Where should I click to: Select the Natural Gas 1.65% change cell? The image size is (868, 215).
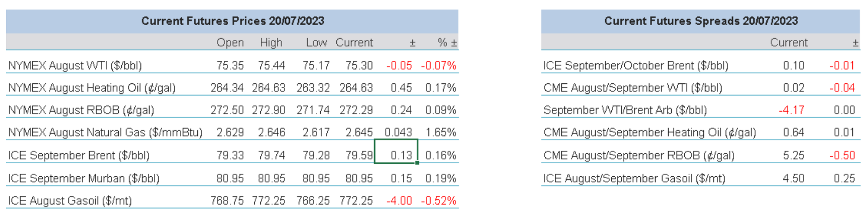click(441, 133)
